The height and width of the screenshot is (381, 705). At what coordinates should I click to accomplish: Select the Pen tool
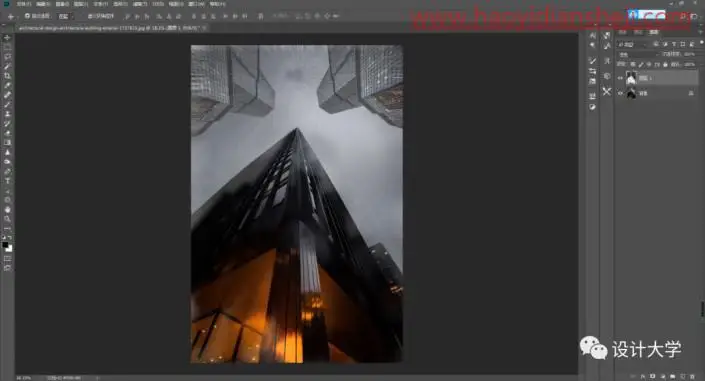click(7, 171)
